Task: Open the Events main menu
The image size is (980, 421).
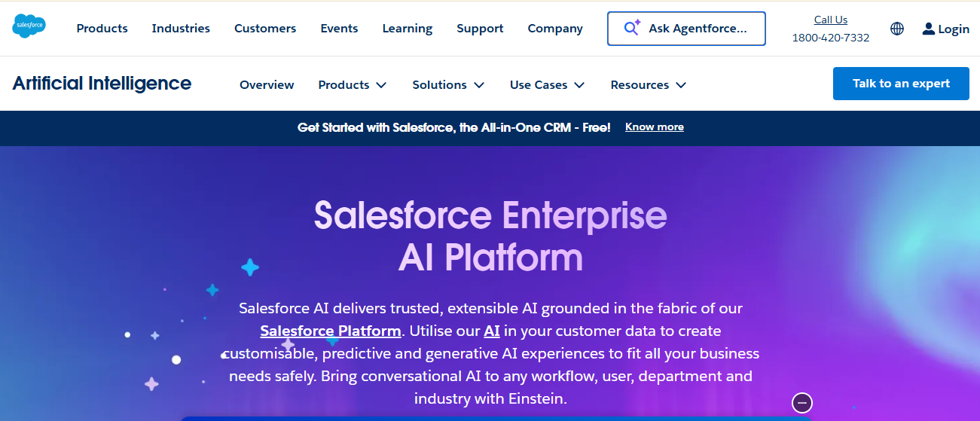Action: click(339, 29)
